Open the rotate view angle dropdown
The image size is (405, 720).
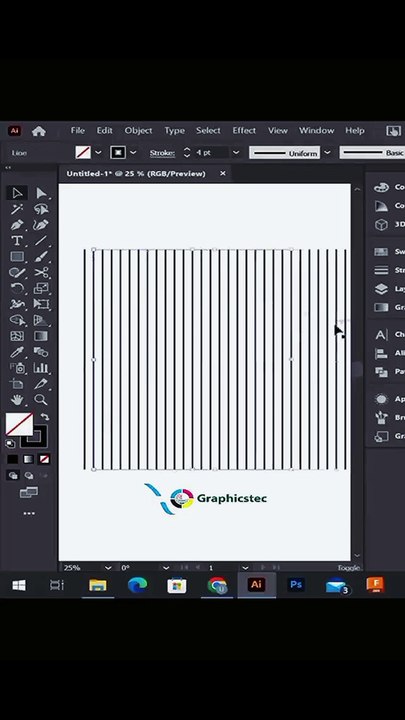(x=166, y=568)
